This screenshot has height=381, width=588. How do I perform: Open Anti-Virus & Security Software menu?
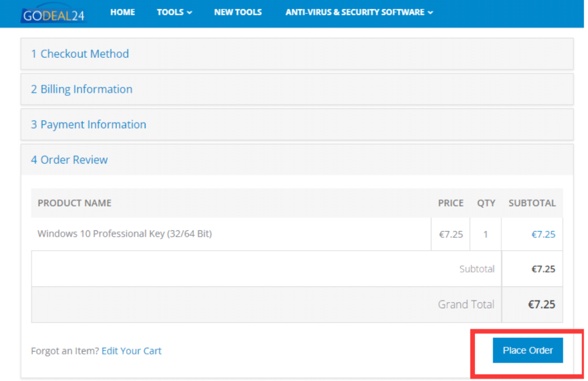tap(359, 12)
